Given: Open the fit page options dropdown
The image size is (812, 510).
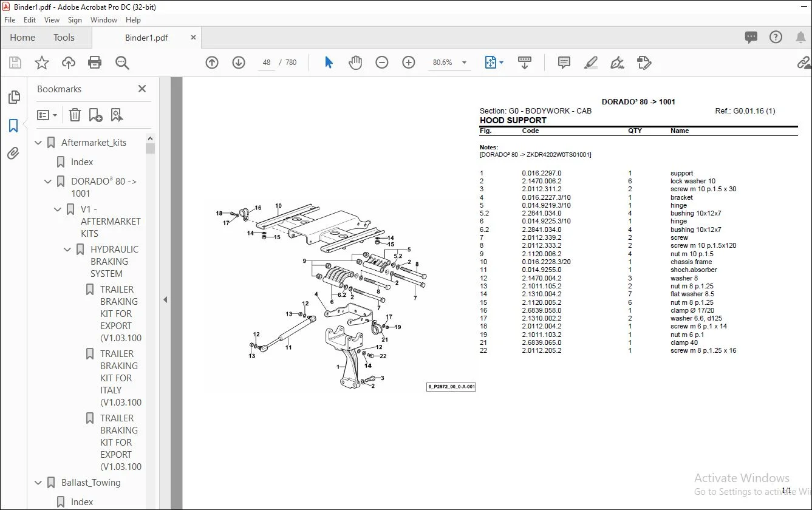Looking at the screenshot, I should tap(494, 63).
